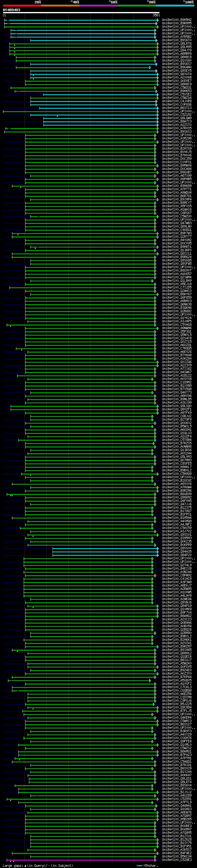Select the UniRef100_B6R761 label
This screenshot has height=868, width=197.
coord(177,196)
